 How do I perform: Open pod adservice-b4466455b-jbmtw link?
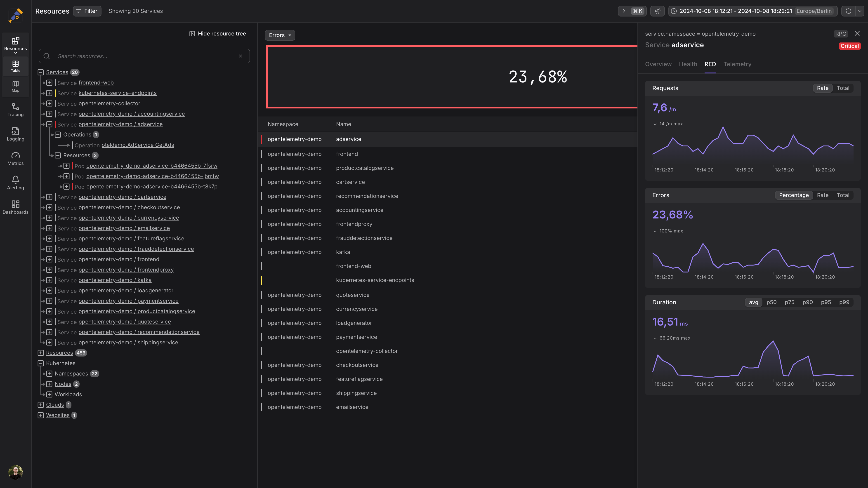pyautogui.click(x=153, y=176)
